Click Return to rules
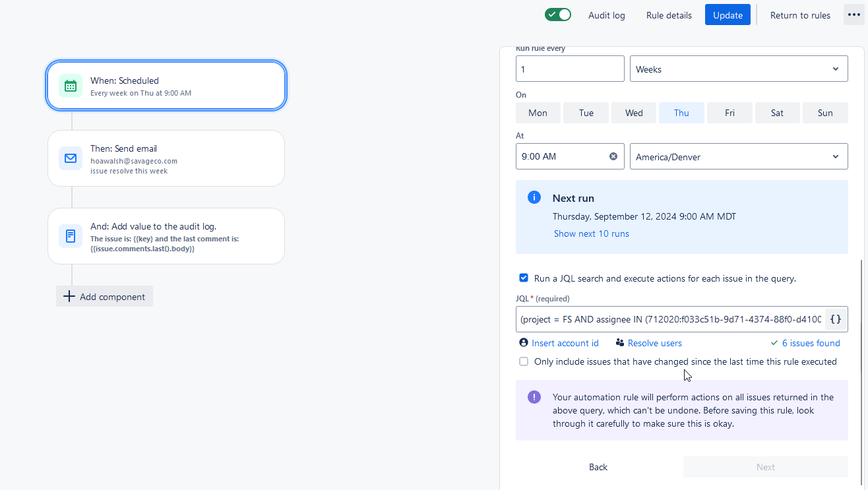 [800, 15]
